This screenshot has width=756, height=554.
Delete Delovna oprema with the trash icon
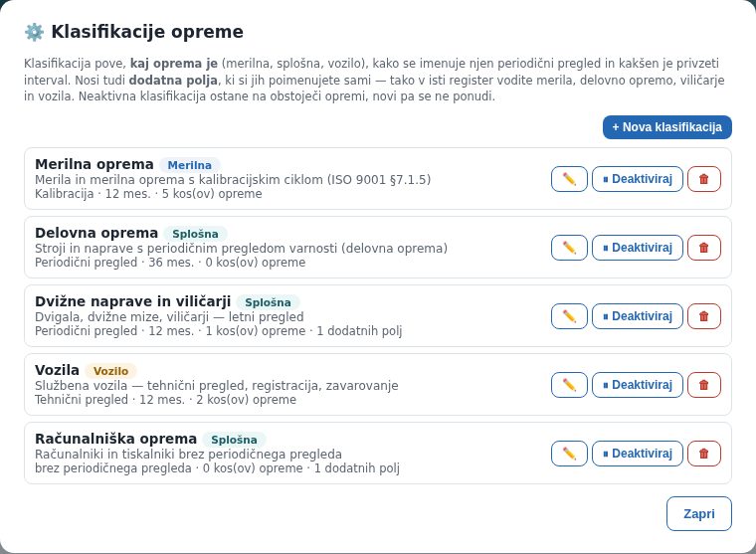tap(704, 248)
